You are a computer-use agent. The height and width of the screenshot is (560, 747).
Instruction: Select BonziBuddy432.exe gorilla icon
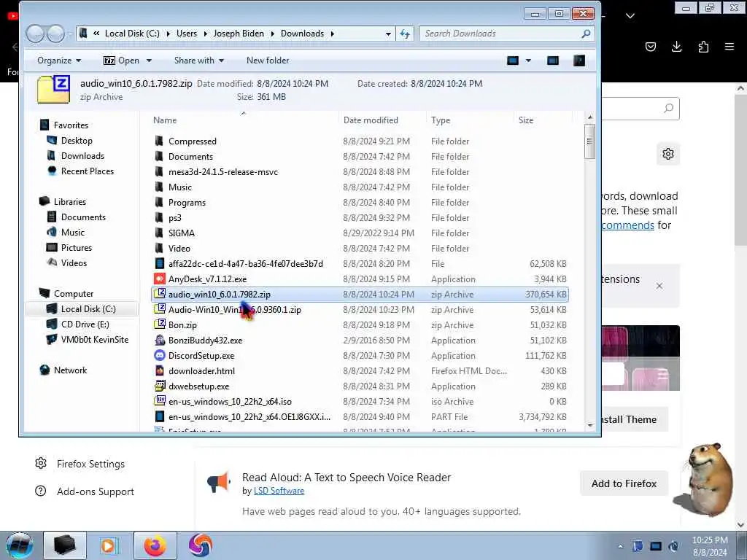(160, 340)
